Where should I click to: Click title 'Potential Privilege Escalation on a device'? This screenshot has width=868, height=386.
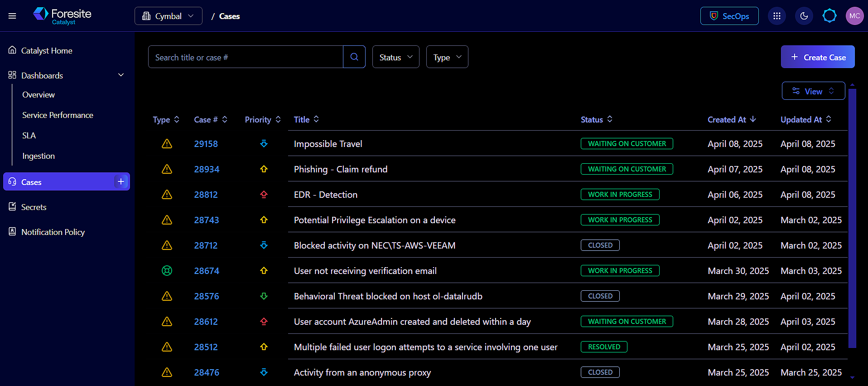pos(375,220)
